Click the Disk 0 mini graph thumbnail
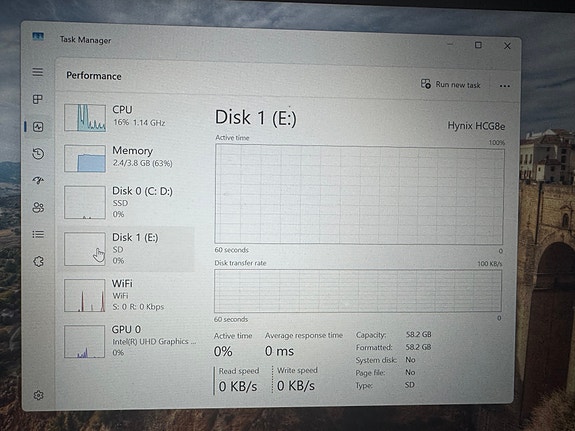The width and height of the screenshot is (575, 431). pyautogui.click(x=85, y=202)
